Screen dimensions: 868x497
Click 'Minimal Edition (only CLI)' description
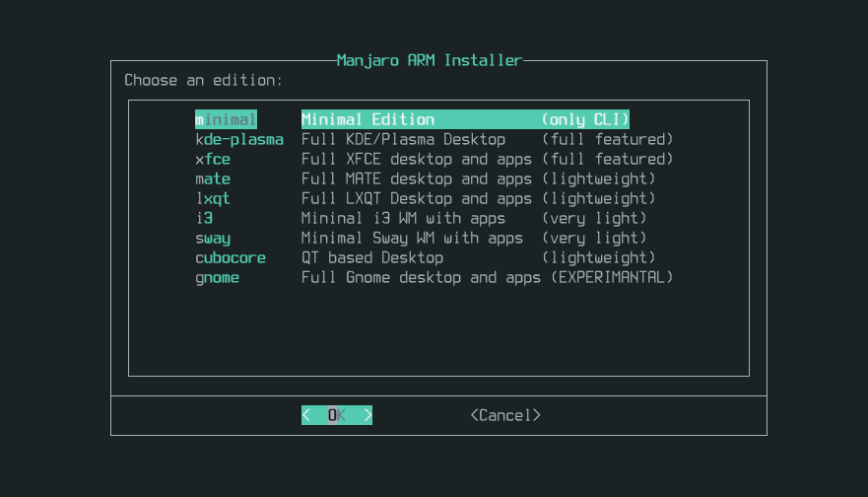coord(465,119)
